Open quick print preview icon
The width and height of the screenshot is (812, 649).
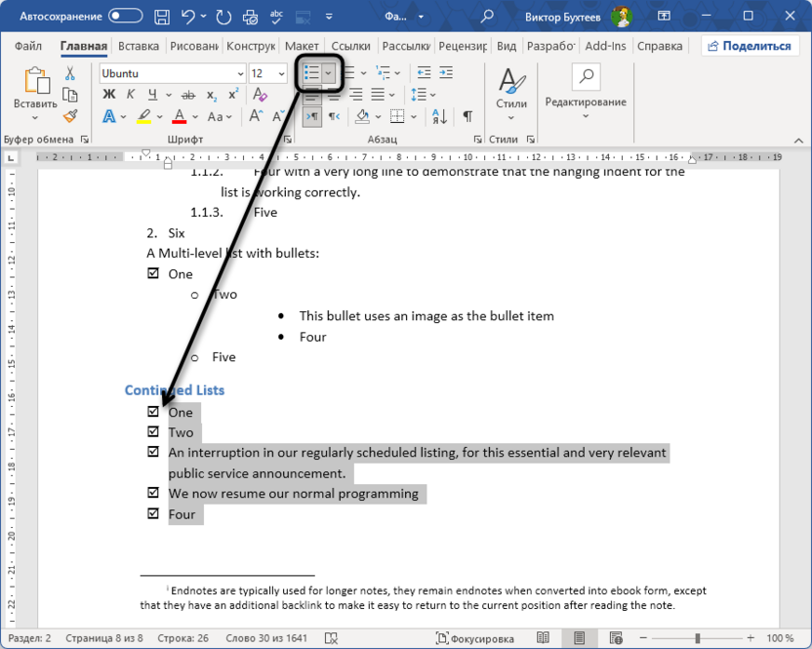click(x=251, y=18)
